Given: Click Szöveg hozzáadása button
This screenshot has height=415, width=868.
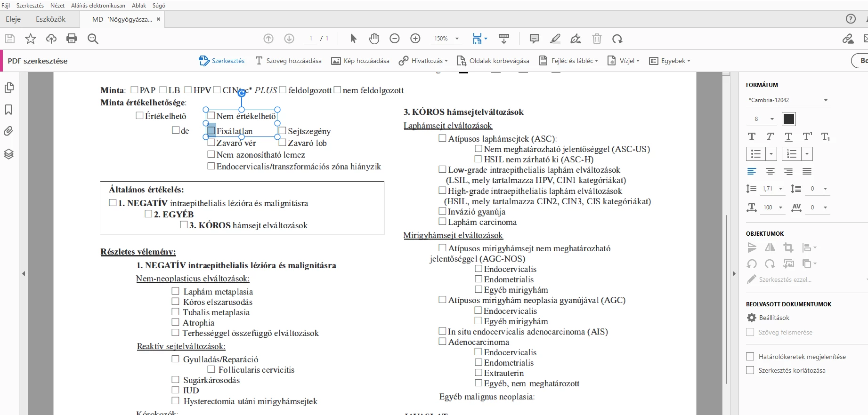Looking at the screenshot, I should (288, 61).
